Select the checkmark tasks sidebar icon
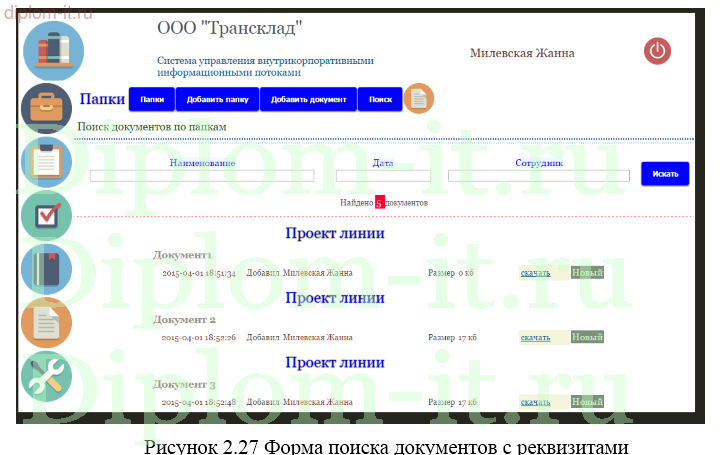This screenshot has width=722, height=455. [47, 216]
